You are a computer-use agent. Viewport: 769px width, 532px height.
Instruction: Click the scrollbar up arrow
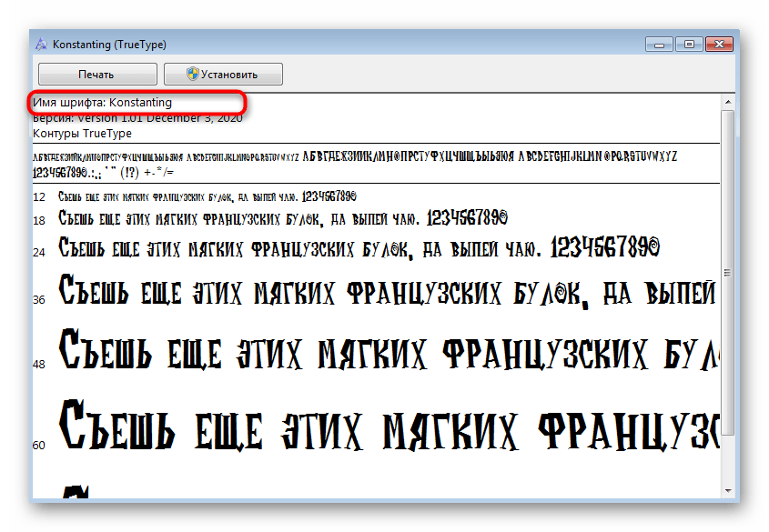(728, 102)
